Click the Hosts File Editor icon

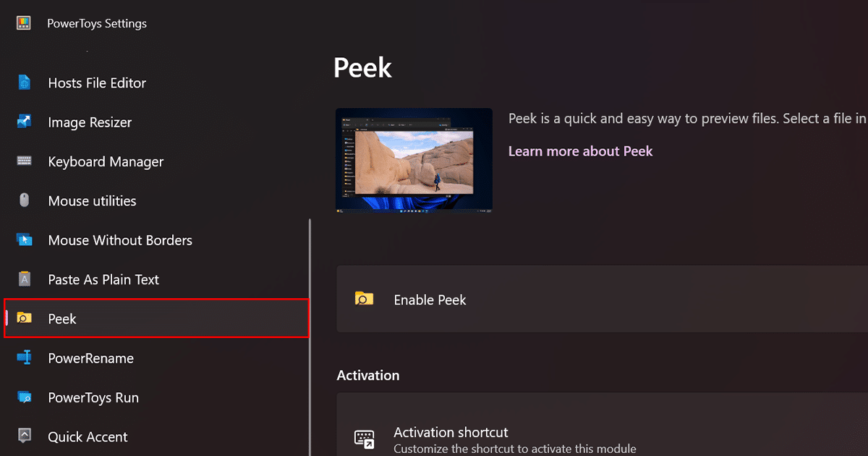pos(25,83)
